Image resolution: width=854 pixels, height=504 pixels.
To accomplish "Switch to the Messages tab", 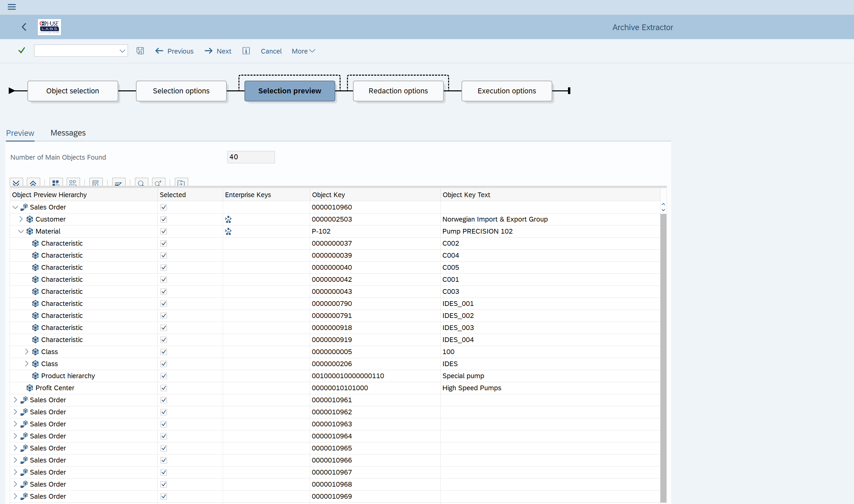I will pos(68,133).
